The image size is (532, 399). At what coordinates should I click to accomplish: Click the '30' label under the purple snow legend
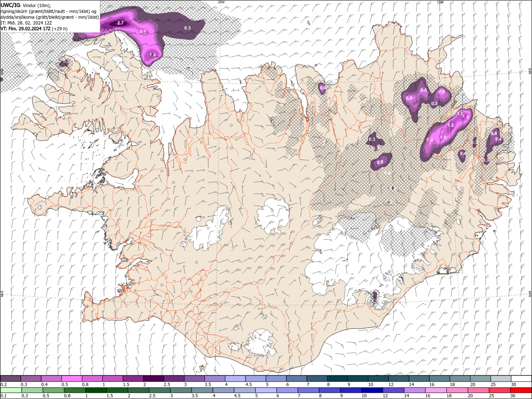pyautogui.click(x=513, y=384)
